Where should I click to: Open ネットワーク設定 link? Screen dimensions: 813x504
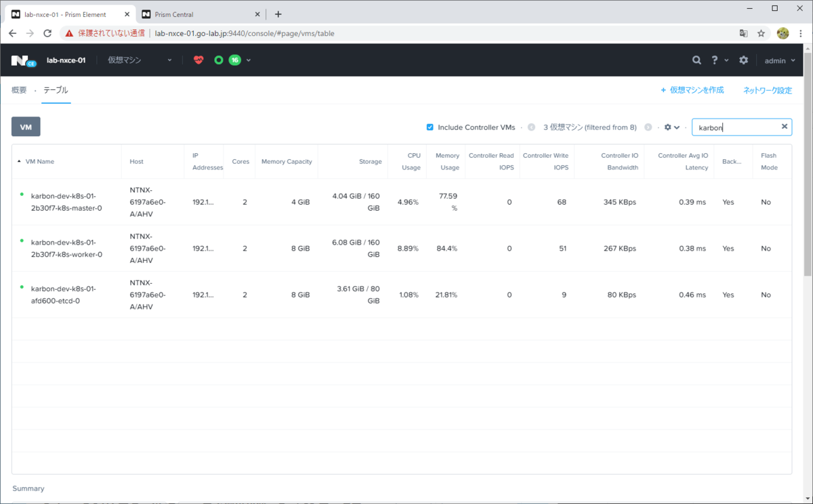[768, 90]
